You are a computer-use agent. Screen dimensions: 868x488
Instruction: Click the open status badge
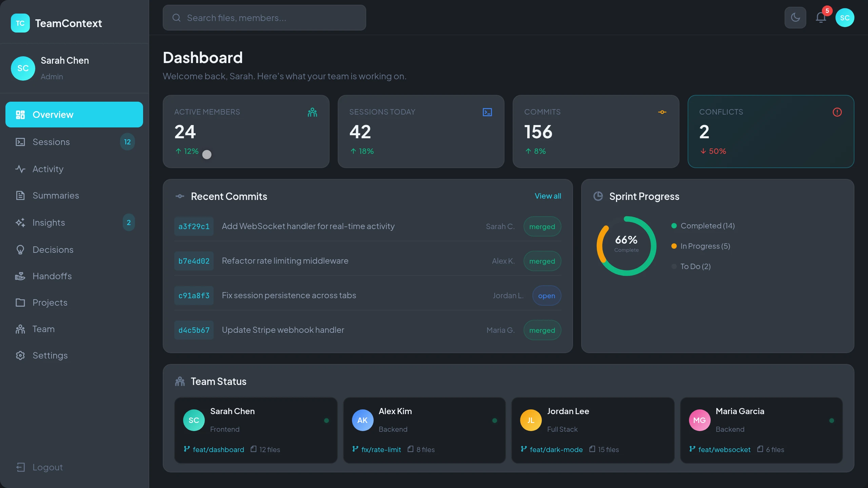[x=546, y=296]
